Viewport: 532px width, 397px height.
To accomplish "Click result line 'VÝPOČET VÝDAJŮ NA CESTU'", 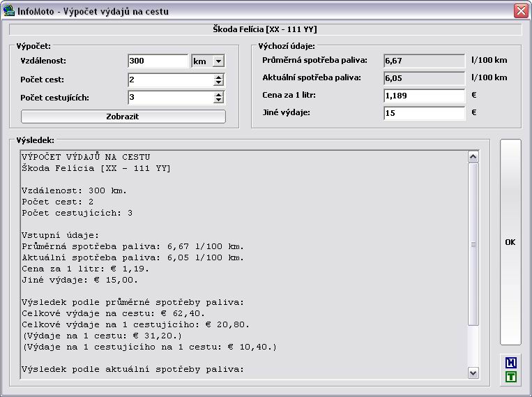I will click(86, 157).
